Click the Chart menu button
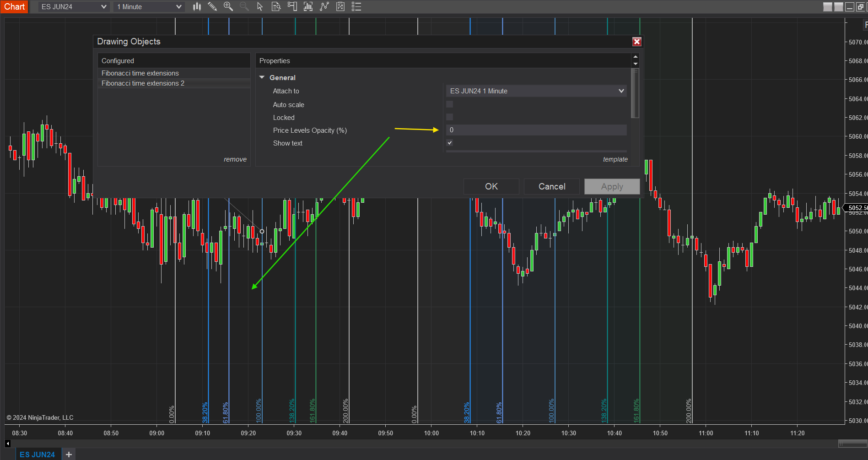868x460 pixels. coord(15,6)
